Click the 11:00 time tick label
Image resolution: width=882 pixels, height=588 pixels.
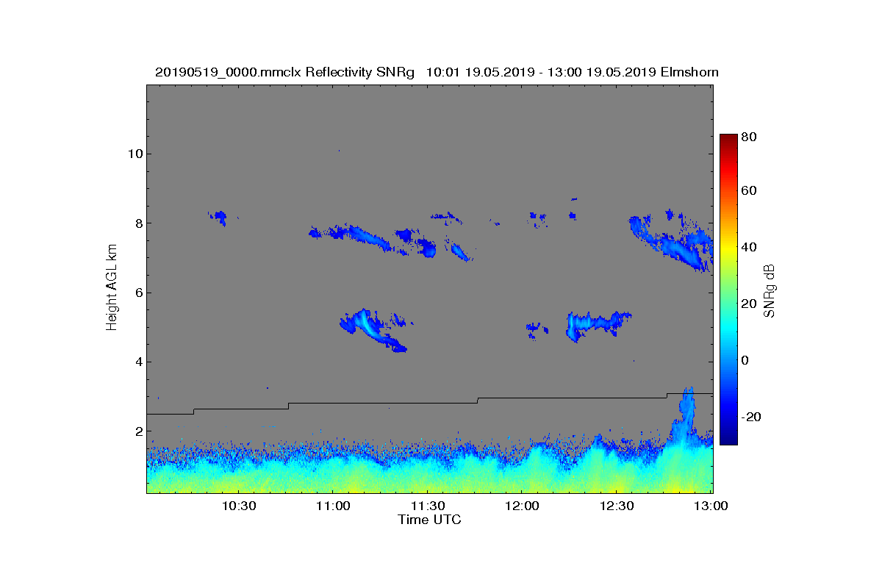333,506
